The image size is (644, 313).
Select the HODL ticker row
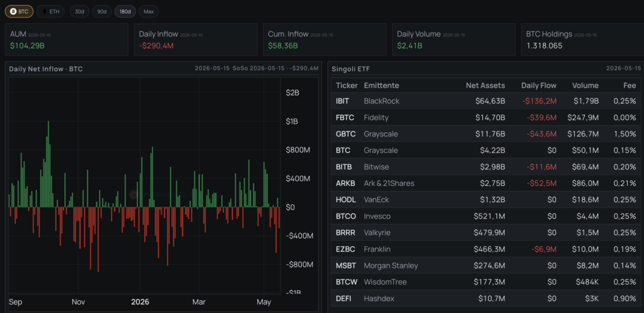pyautogui.click(x=486, y=200)
